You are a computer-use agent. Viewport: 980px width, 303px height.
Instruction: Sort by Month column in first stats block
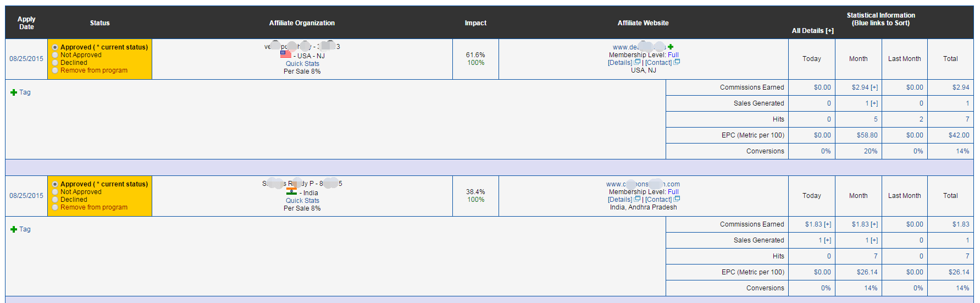(858, 59)
